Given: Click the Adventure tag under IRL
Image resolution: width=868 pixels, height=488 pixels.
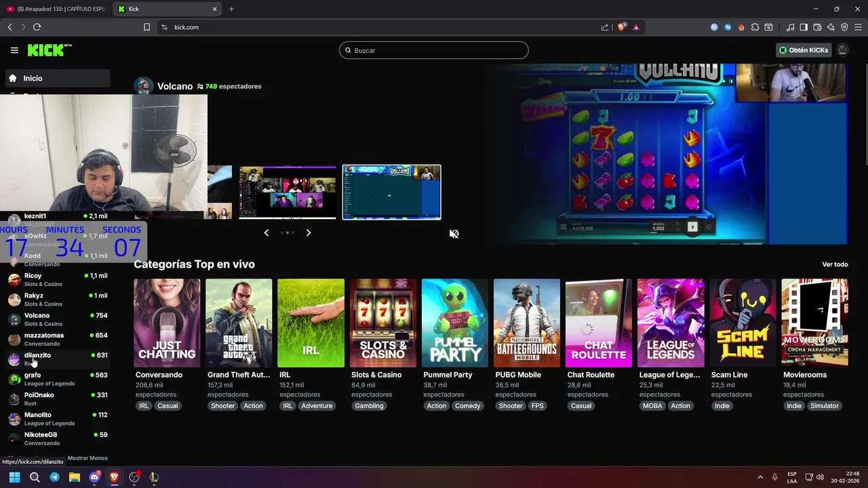Looking at the screenshot, I should [x=317, y=406].
